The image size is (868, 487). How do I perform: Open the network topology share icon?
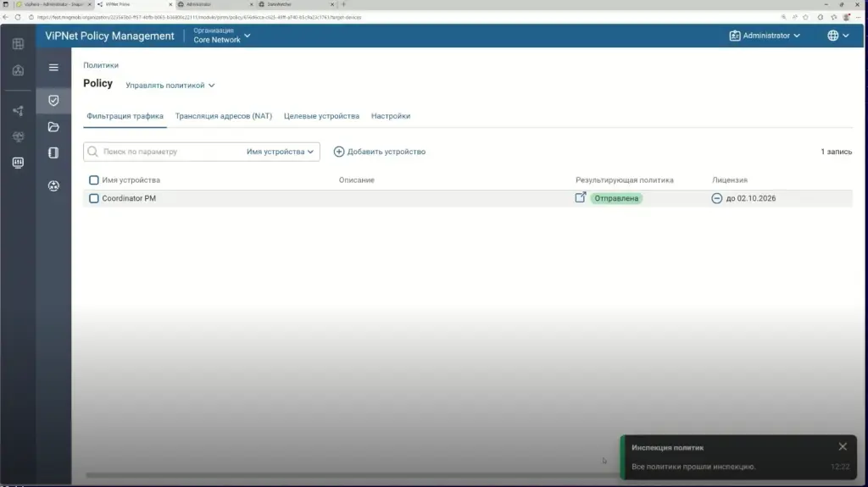tap(19, 111)
